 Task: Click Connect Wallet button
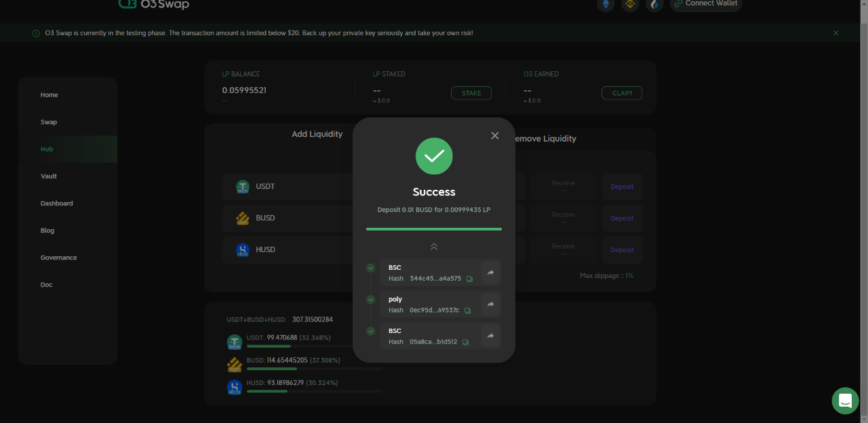point(706,4)
